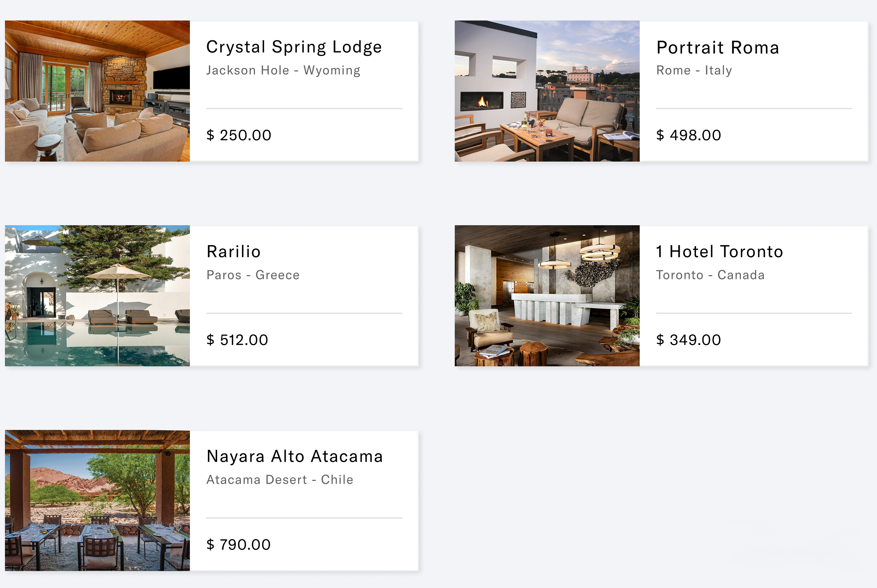877x588 pixels.
Task: Click the Rarilio hotel title
Action: point(234,252)
